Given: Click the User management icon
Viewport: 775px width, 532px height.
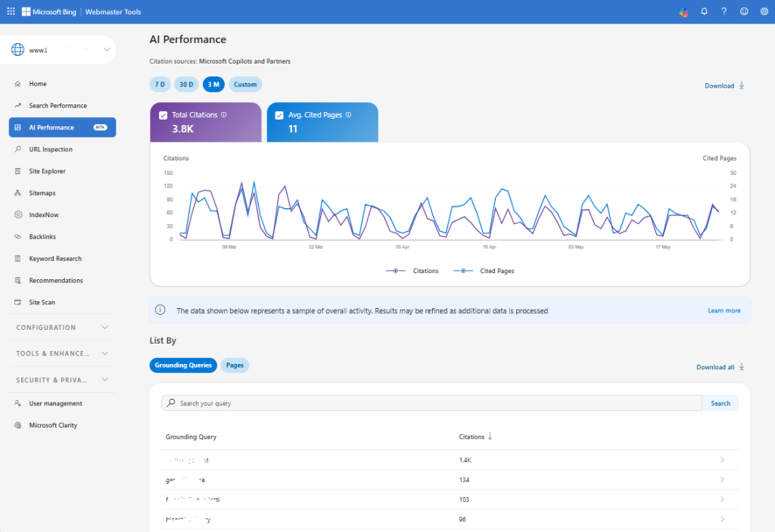Looking at the screenshot, I should tap(18, 403).
